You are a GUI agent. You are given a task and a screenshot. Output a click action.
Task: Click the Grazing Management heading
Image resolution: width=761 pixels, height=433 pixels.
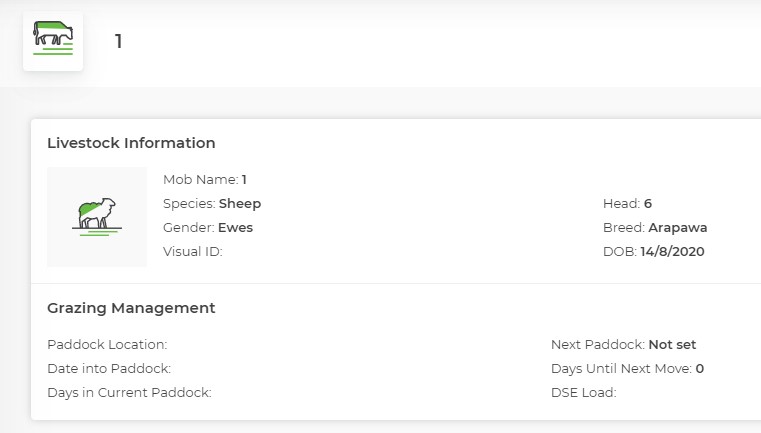coord(131,308)
